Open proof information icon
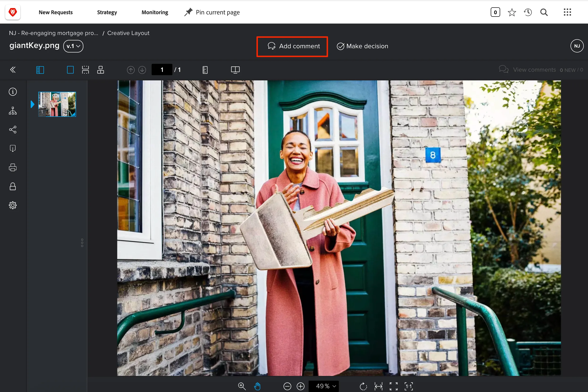Screen dimensions: 588x392 13,92
